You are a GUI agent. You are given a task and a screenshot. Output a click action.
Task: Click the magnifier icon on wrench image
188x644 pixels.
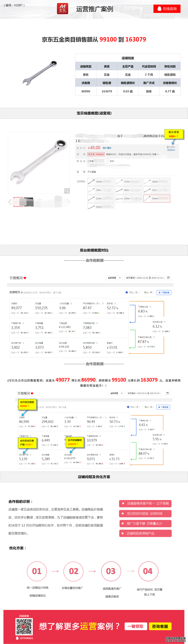click(x=67, y=191)
